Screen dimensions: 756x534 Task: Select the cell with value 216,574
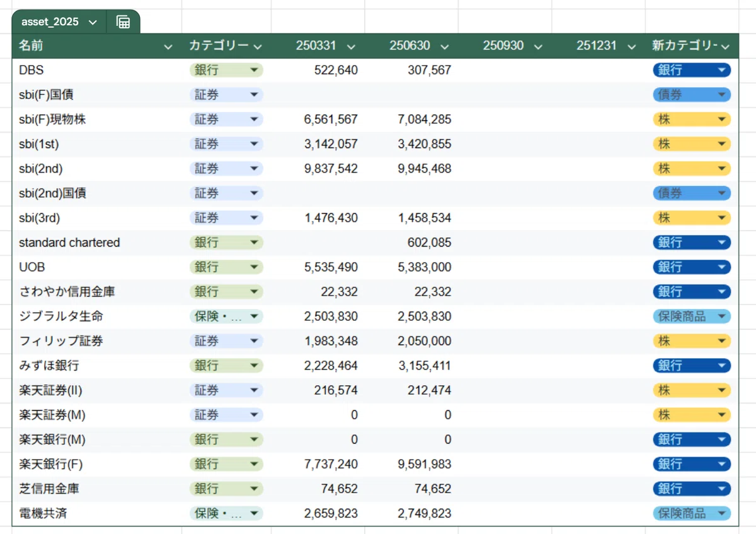(x=318, y=390)
